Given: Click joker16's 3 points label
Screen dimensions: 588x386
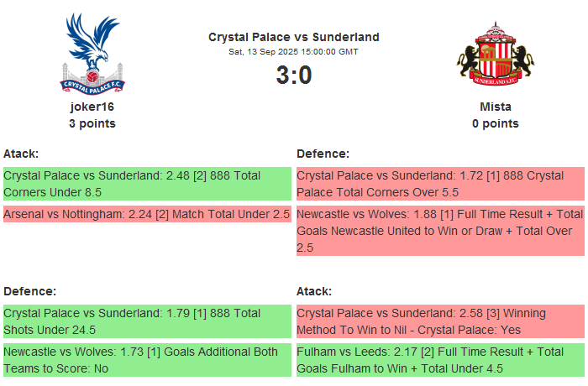Looking at the screenshot, I should (92, 123).
